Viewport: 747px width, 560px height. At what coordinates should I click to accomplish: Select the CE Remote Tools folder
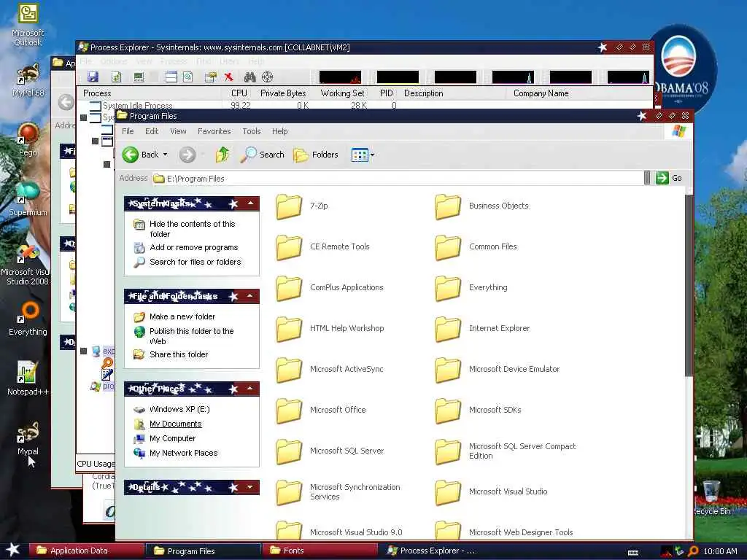pyautogui.click(x=322, y=246)
